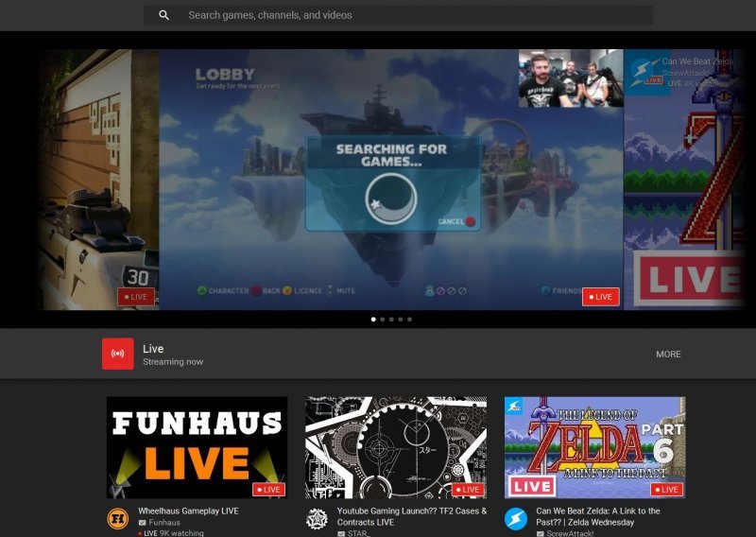This screenshot has width=756, height=537.
Task: Focus the search games, channels, videos field
Action: tap(398, 15)
